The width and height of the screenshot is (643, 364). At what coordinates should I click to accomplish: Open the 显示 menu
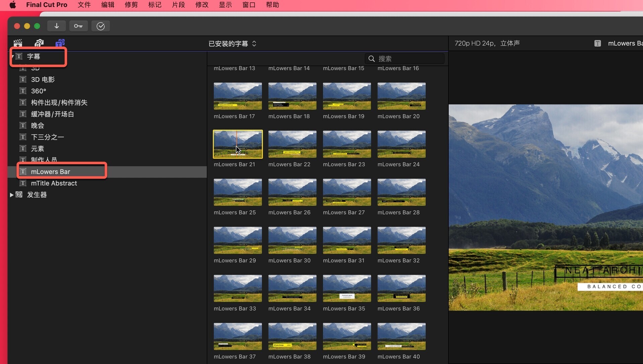(225, 5)
